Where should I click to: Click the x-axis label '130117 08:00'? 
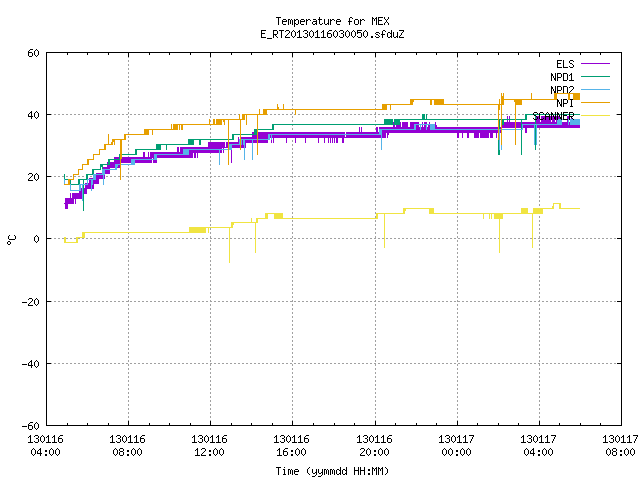pyautogui.click(x=620, y=446)
